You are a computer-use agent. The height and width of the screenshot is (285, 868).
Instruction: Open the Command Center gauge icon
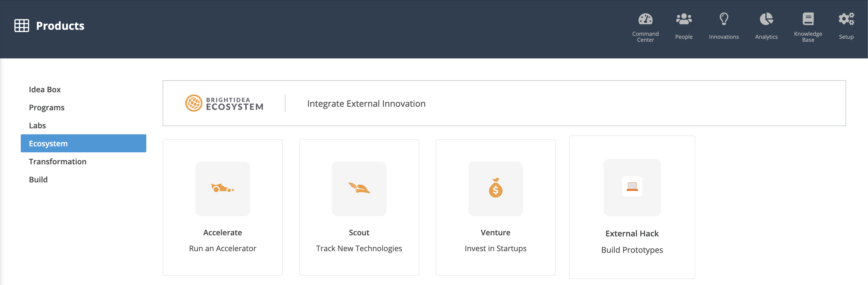coord(645,19)
